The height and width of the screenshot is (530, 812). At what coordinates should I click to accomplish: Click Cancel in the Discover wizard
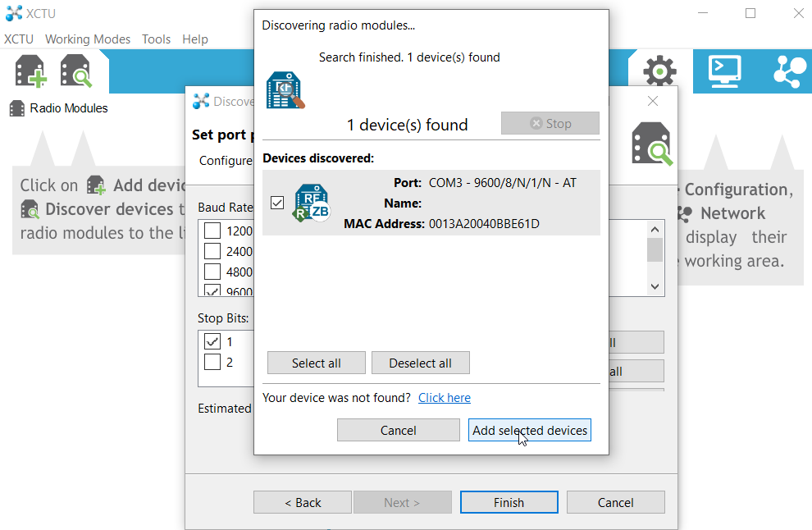tap(615, 502)
